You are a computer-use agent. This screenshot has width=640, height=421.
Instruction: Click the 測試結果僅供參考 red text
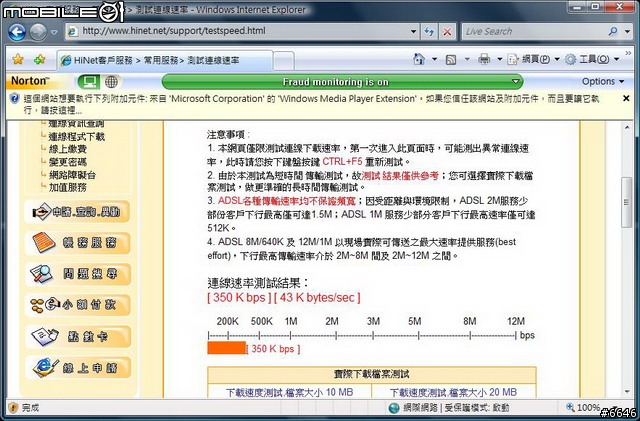tap(400, 176)
